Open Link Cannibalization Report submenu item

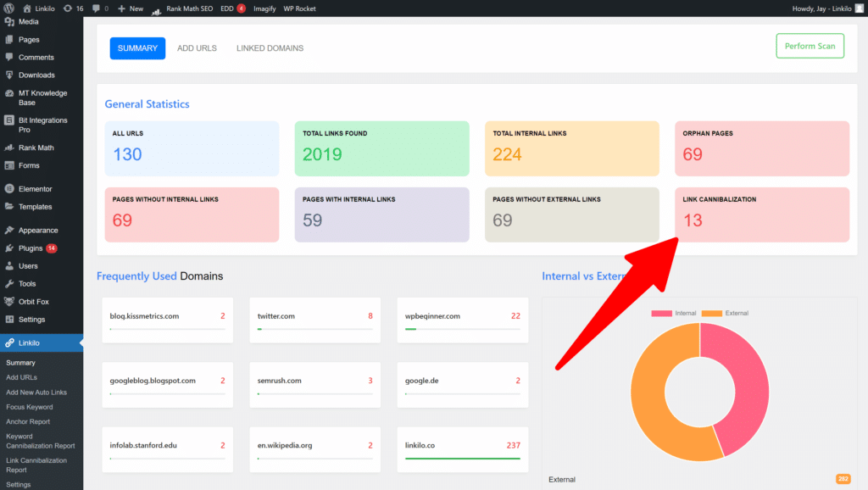pyautogui.click(x=36, y=465)
